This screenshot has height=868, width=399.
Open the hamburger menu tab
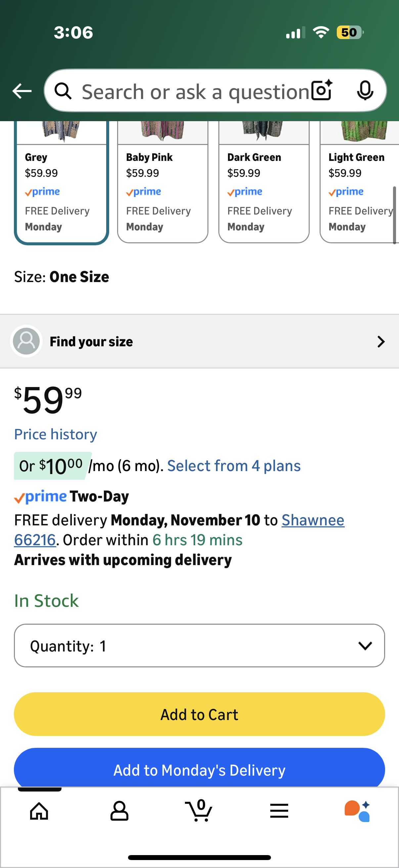click(x=279, y=811)
